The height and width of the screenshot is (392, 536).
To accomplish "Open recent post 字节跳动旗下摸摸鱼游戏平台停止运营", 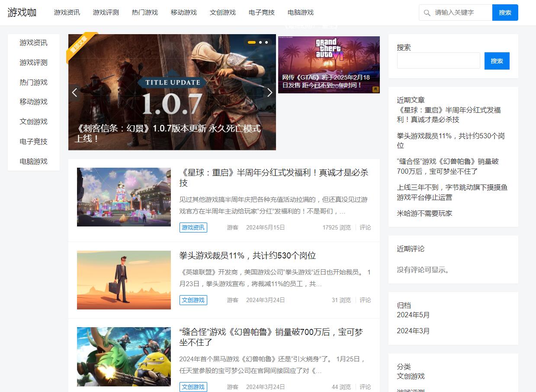I will (452, 192).
